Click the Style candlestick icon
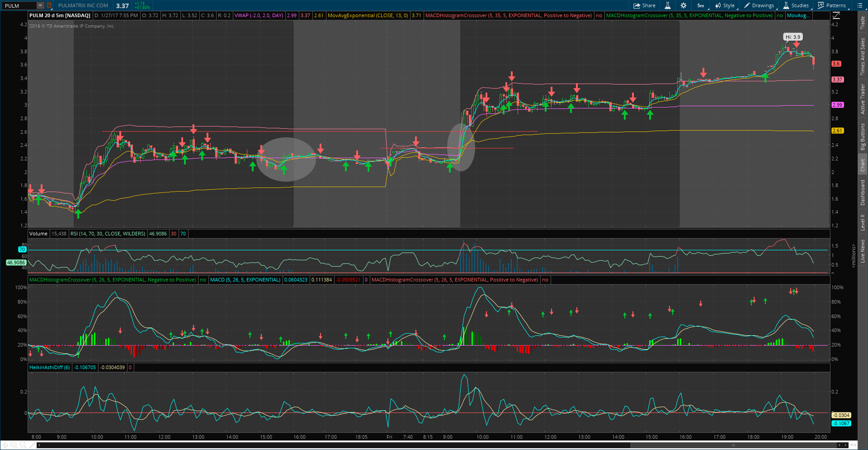Viewport: 868px width, 450px height. pos(718,5)
